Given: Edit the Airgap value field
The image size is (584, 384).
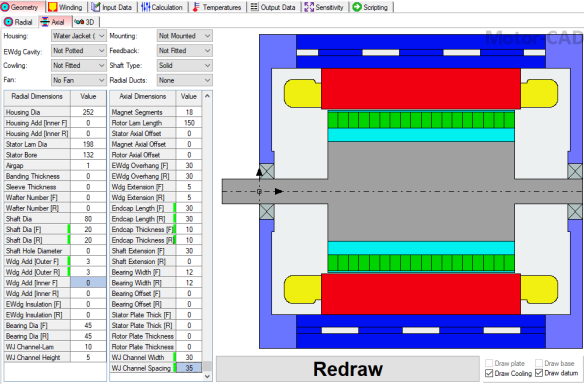Looking at the screenshot, I should [x=88, y=165].
